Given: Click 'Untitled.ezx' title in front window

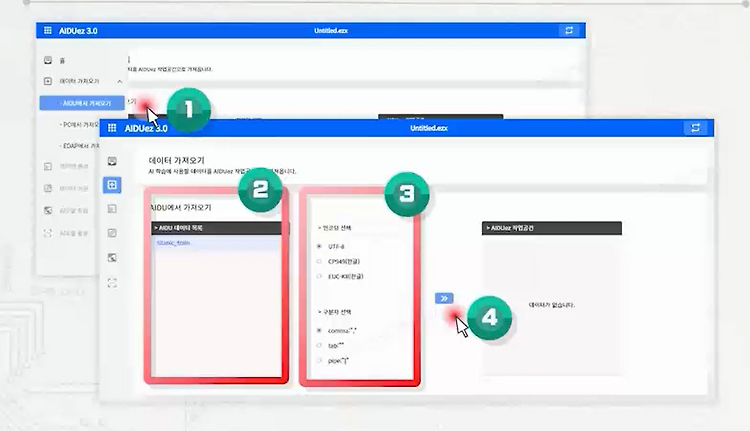Looking at the screenshot, I should (x=429, y=128).
